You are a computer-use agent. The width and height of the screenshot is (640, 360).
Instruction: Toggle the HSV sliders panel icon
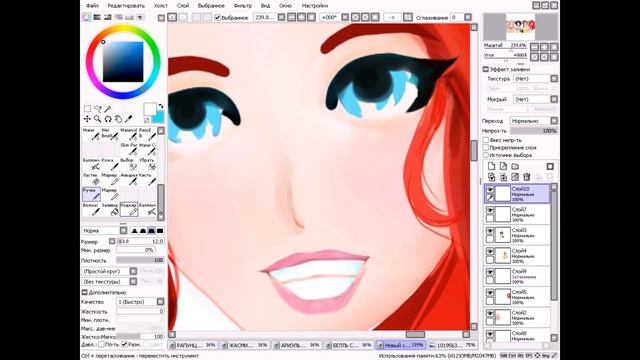pyautogui.click(x=108, y=17)
